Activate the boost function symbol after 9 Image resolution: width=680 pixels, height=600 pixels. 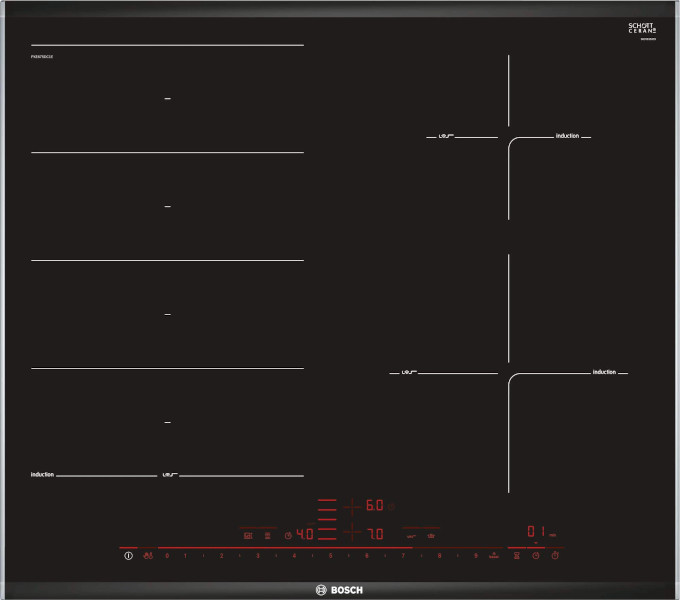pyautogui.click(x=494, y=555)
